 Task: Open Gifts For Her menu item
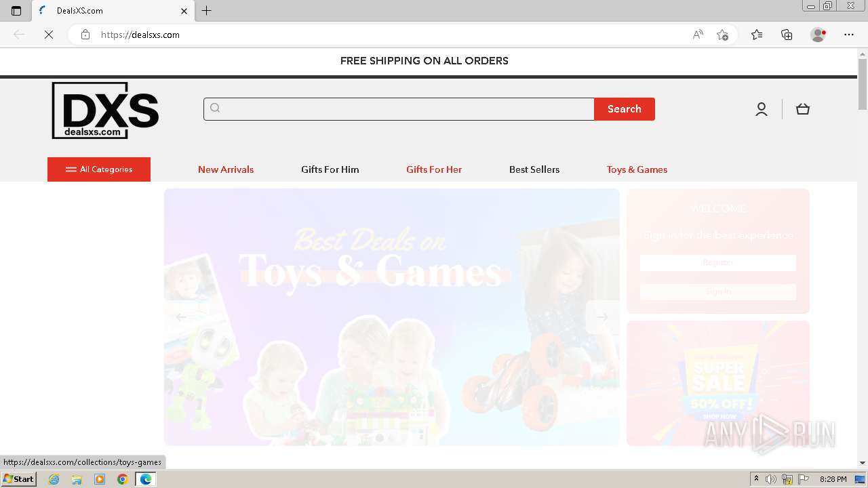pos(434,169)
